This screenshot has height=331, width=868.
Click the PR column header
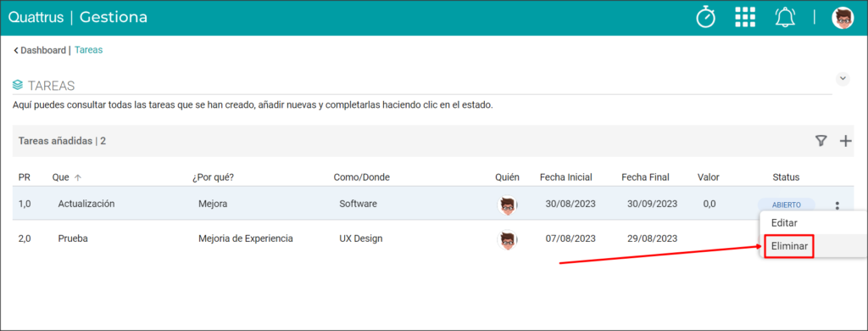(24, 177)
